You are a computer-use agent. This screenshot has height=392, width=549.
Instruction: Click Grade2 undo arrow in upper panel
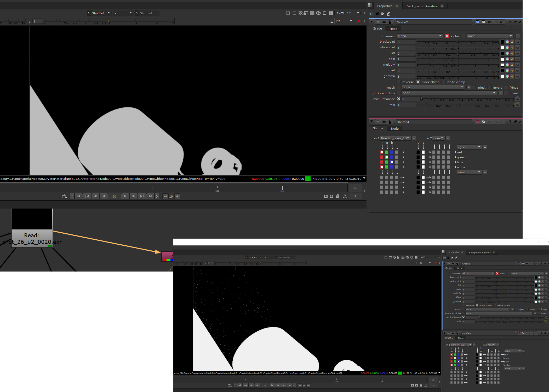tap(490, 22)
